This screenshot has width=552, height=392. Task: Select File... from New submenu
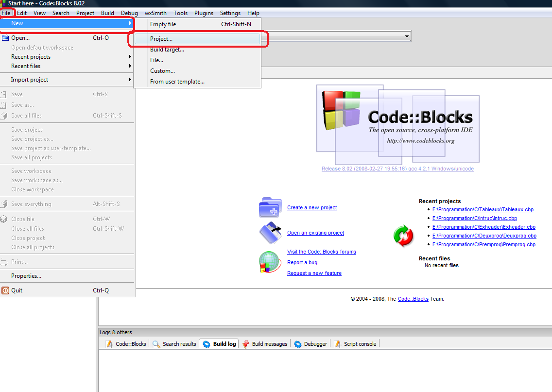click(x=197, y=60)
